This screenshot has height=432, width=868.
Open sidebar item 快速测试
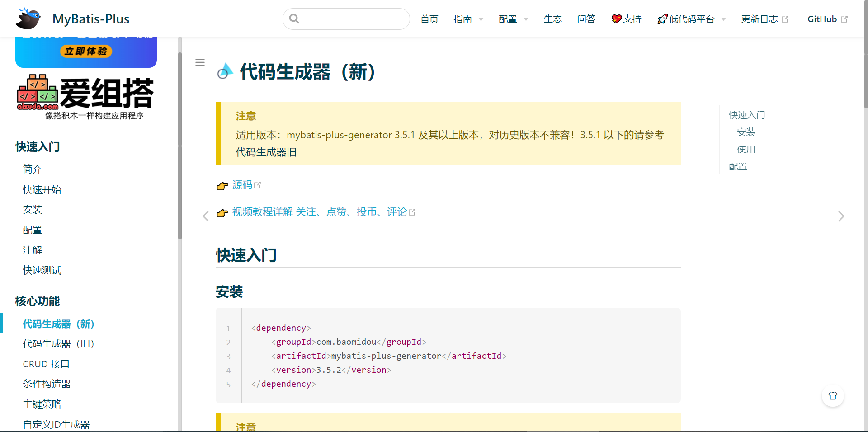click(42, 270)
